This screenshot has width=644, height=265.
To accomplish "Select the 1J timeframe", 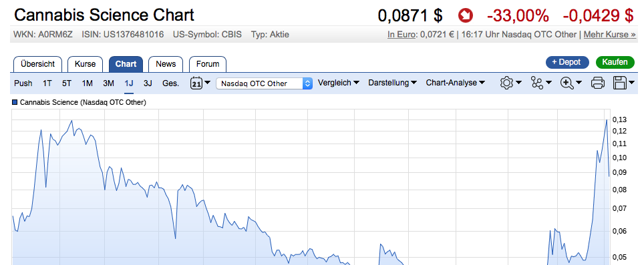I will (129, 83).
